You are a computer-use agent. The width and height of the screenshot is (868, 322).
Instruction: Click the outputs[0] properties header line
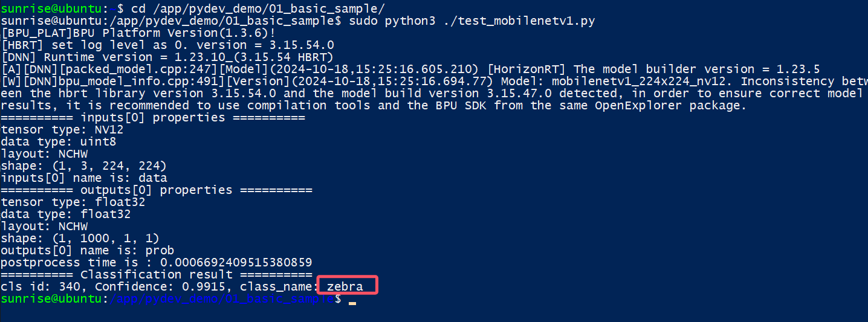[157, 190]
